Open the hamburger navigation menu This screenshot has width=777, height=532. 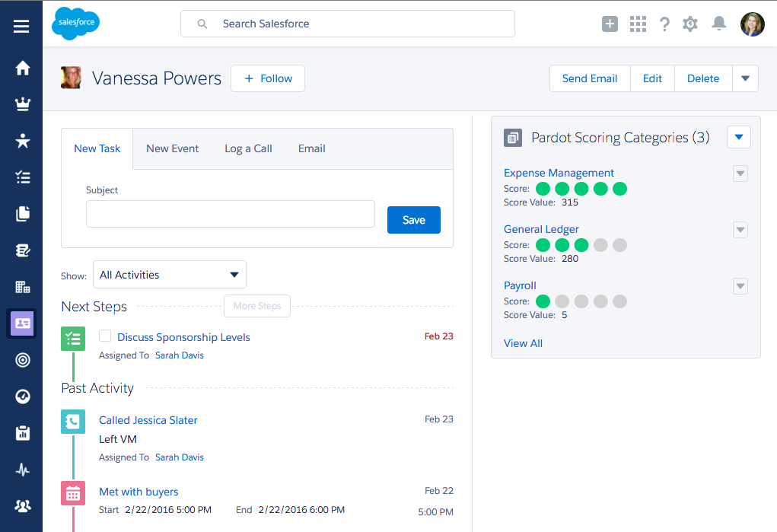coord(21,27)
